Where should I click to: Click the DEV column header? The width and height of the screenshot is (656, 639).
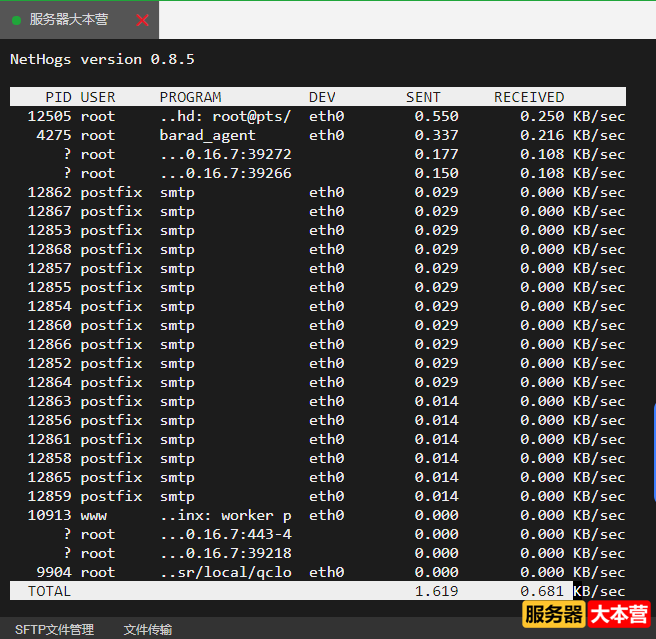tap(322, 97)
